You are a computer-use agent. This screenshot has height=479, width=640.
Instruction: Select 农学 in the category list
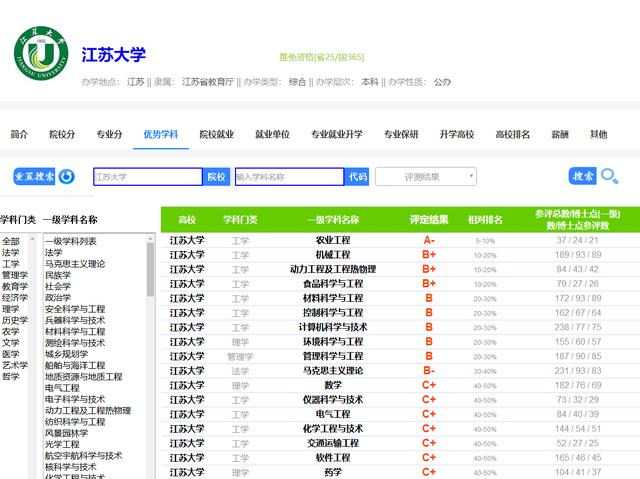[11, 331]
